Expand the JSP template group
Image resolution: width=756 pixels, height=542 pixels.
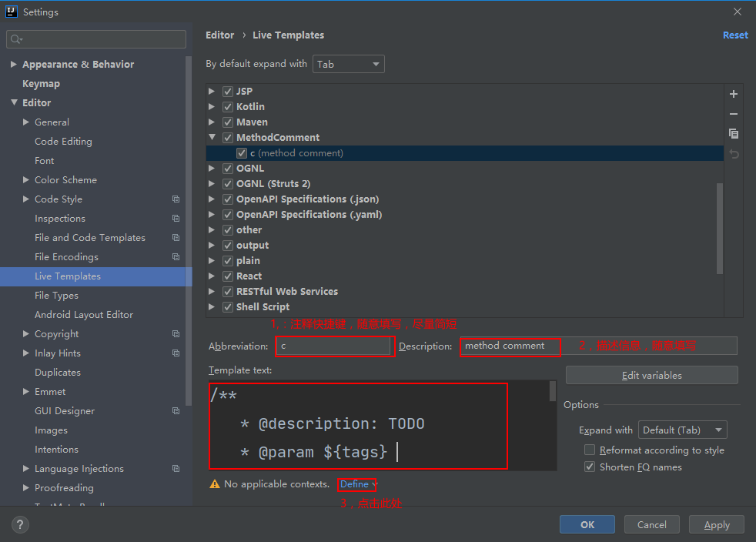(212, 91)
